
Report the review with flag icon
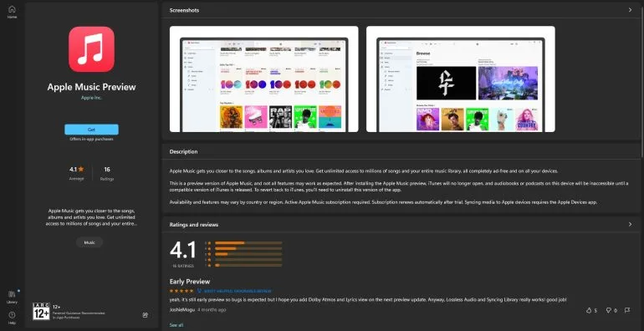[x=627, y=310]
